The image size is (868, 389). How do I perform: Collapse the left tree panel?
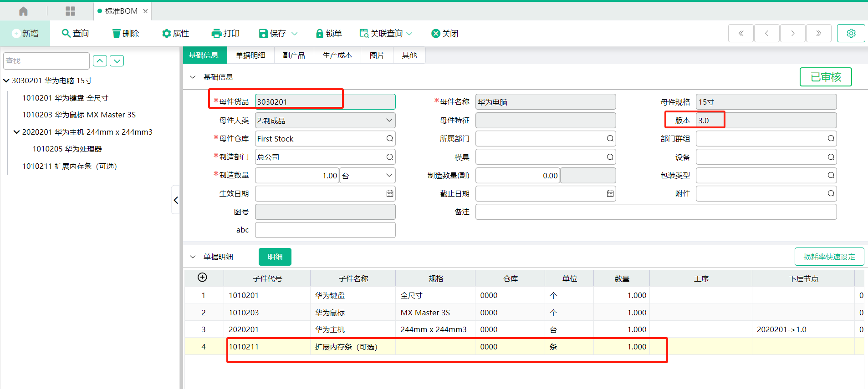point(176,200)
